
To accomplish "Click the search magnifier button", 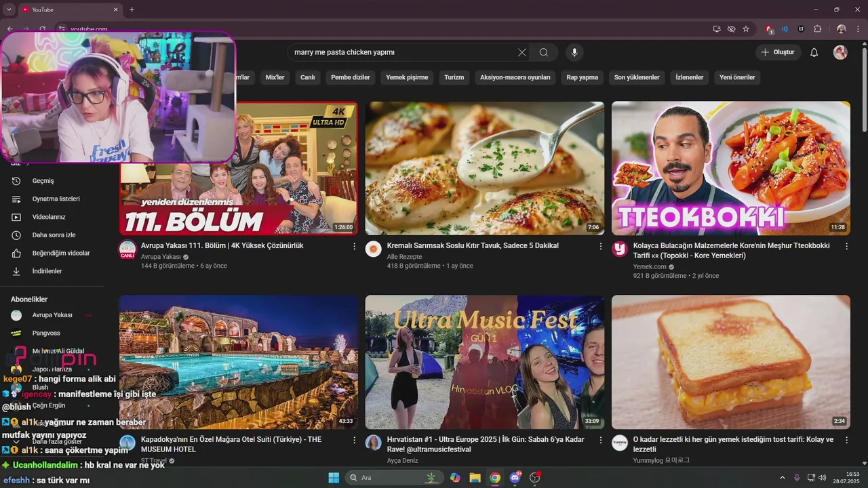I will pos(544,52).
